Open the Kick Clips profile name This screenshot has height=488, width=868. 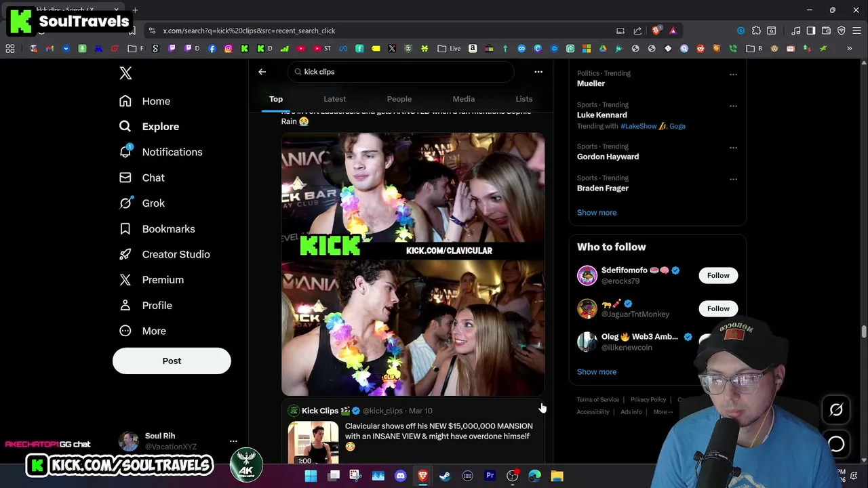tap(320, 411)
